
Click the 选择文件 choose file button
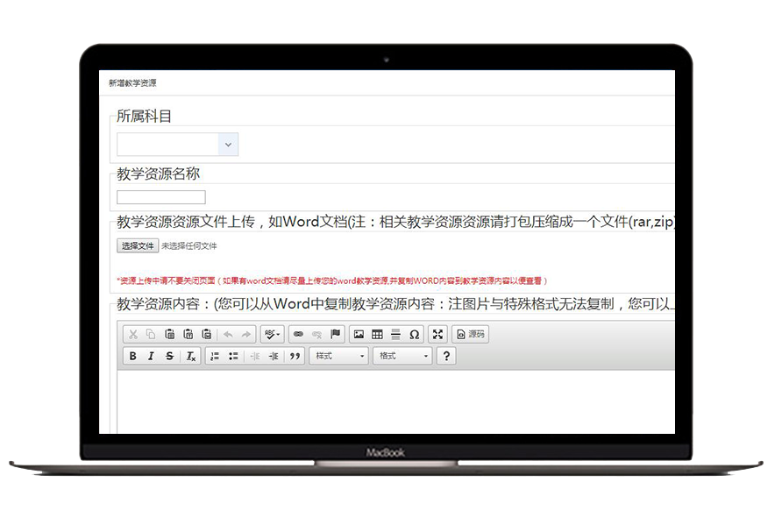[138, 246]
